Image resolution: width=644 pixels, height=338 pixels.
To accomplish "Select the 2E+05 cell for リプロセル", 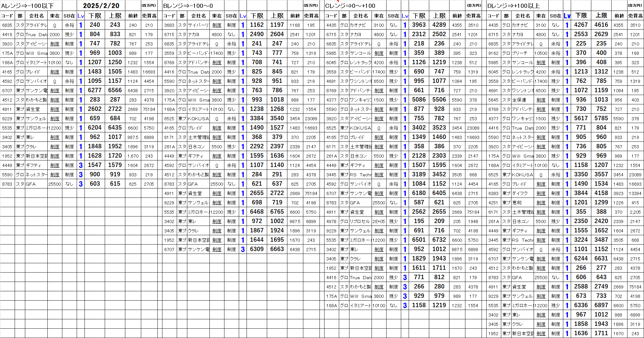I will [x=379, y=221].
